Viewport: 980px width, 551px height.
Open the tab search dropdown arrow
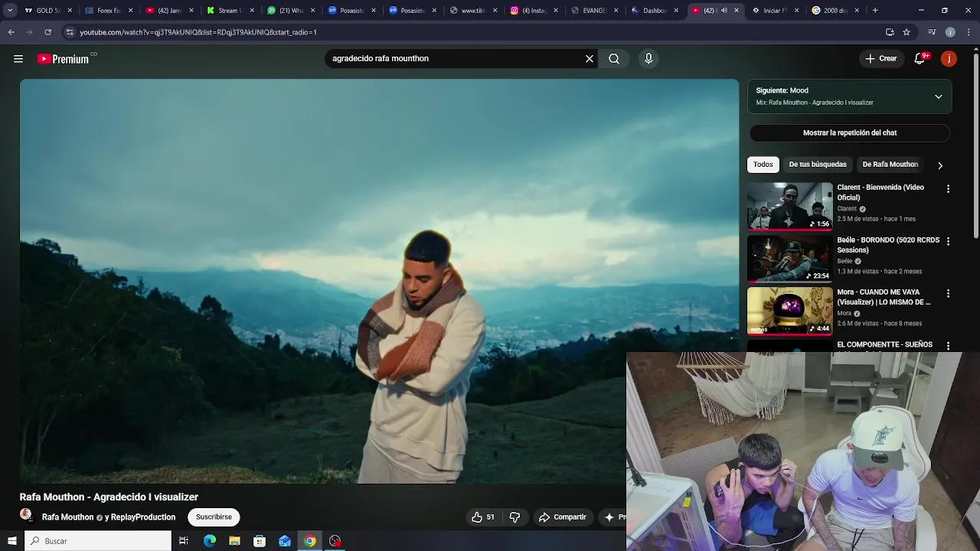click(x=10, y=11)
